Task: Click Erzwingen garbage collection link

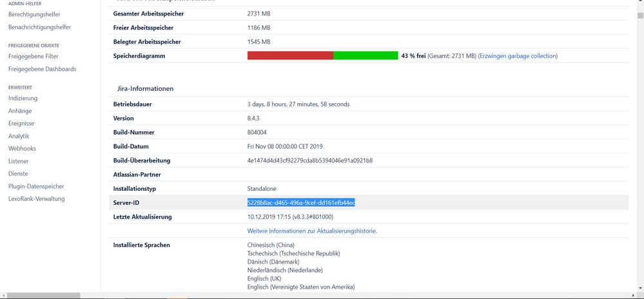Action: click(x=518, y=56)
